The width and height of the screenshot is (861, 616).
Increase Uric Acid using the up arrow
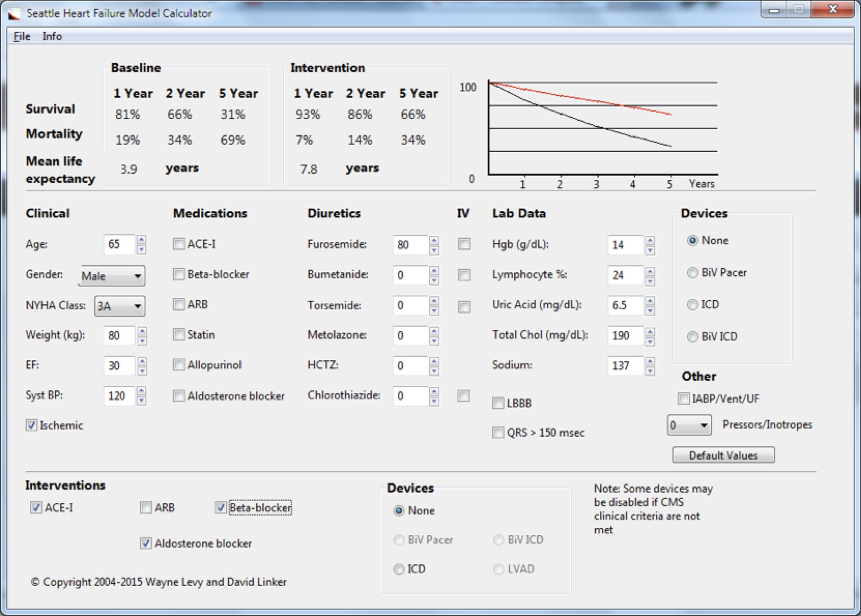point(650,301)
